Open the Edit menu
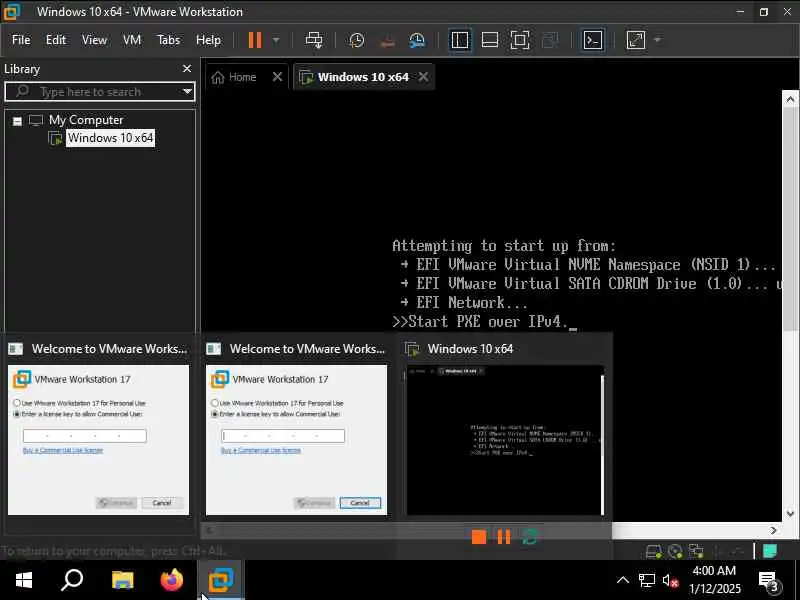Screen dimensions: 800x600 point(56,40)
